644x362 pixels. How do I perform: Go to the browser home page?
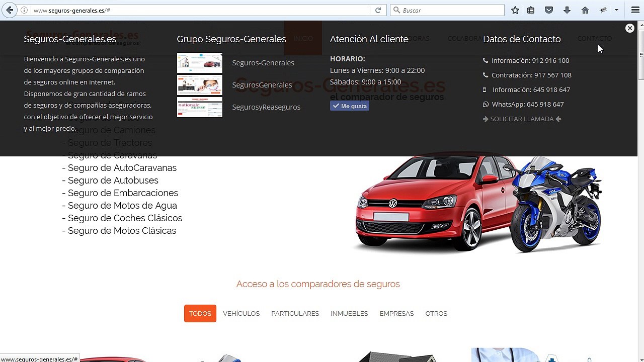(x=585, y=10)
